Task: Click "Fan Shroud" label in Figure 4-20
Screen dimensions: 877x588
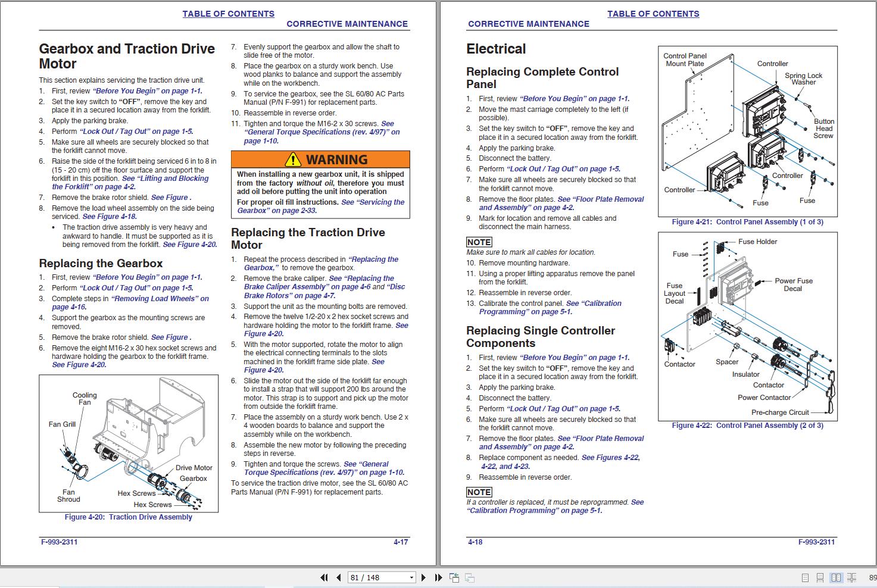Action: pos(68,496)
